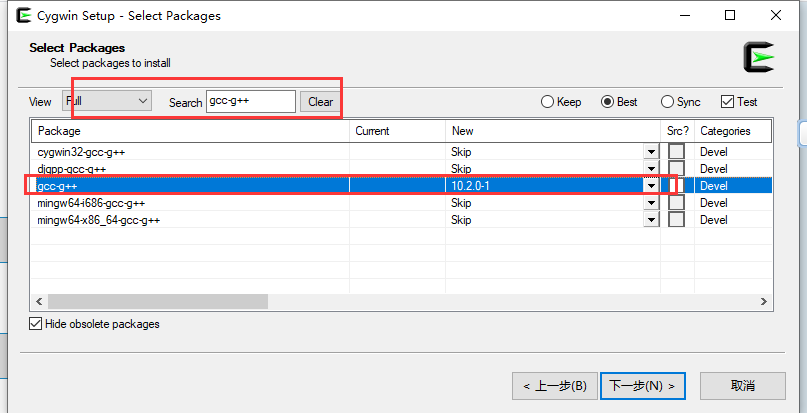Click Devel category of cygwin32-gcc-g++ row
The image size is (807, 413).
pos(714,152)
